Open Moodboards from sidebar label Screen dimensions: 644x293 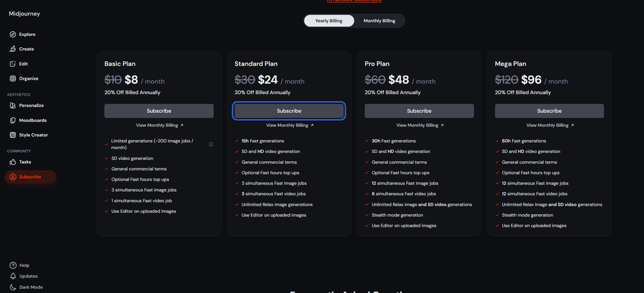click(x=33, y=121)
